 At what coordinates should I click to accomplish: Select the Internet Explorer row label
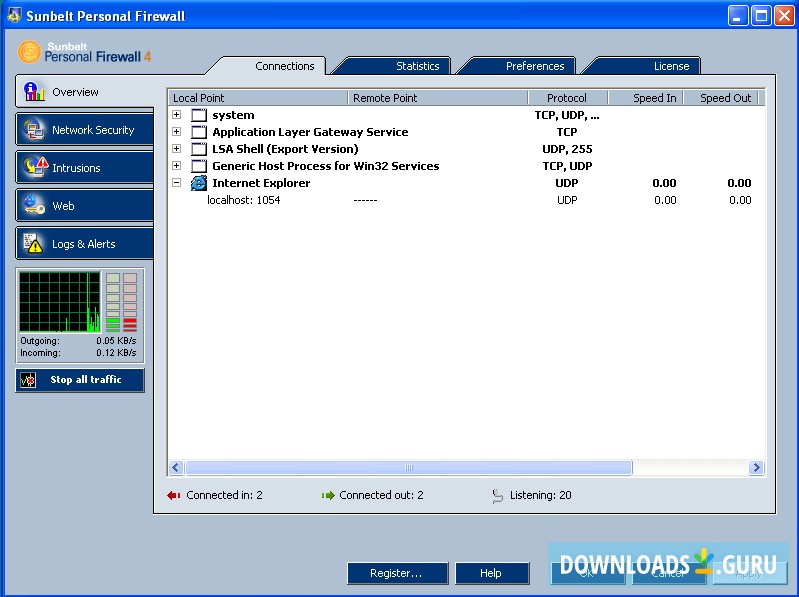click(x=261, y=183)
